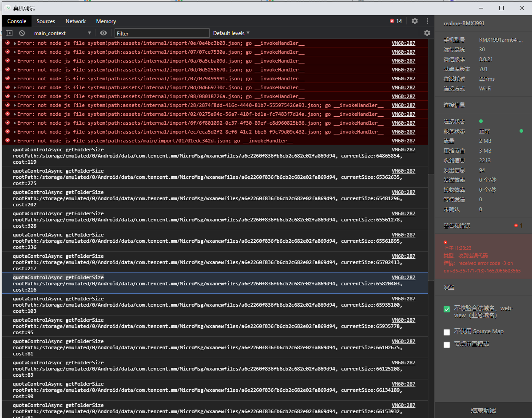The height and width of the screenshot is (418, 532).
Task: Select the log row with currentSize:66102675
Action: click(215, 347)
